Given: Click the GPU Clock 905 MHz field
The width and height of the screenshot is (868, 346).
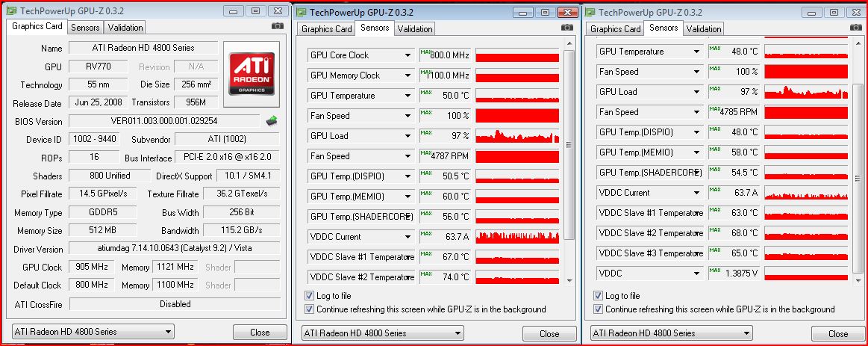Looking at the screenshot, I should 91,267.
